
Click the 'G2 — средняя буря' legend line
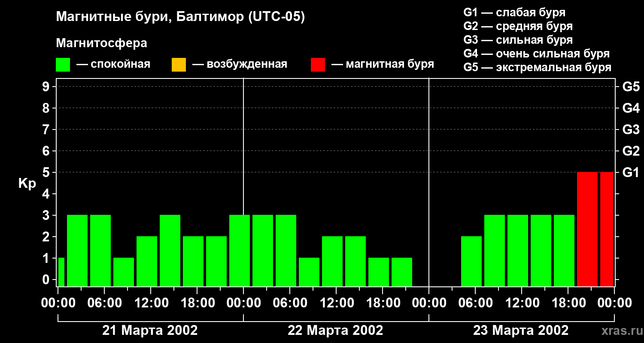[518, 26]
